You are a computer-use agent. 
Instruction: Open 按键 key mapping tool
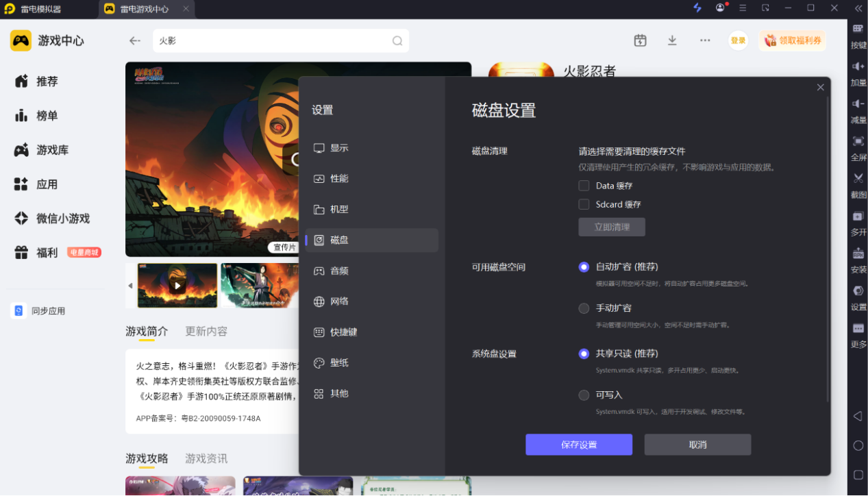858,36
